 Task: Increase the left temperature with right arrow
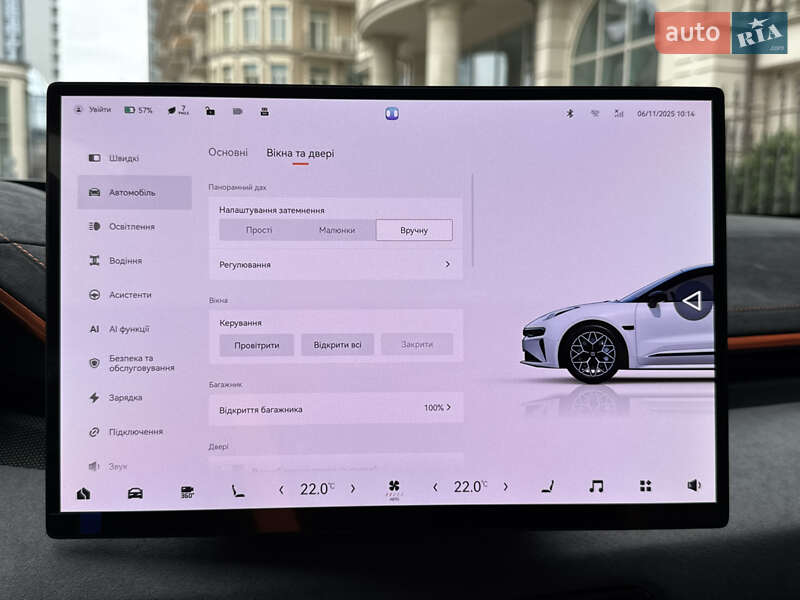coord(353,489)
